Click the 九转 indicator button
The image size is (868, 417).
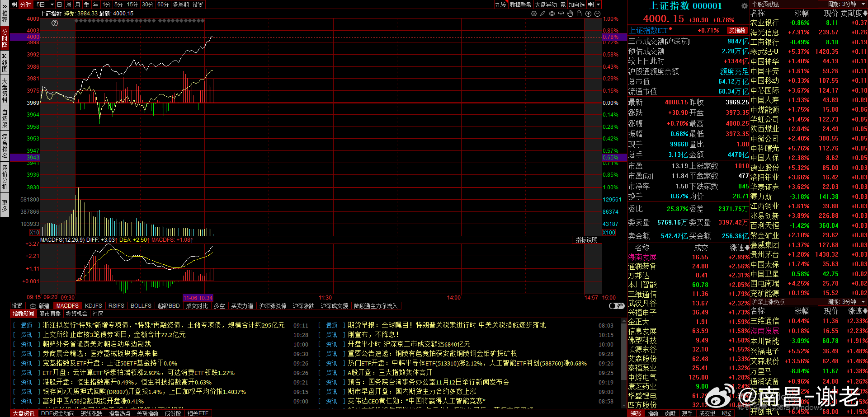click(500, 5)
